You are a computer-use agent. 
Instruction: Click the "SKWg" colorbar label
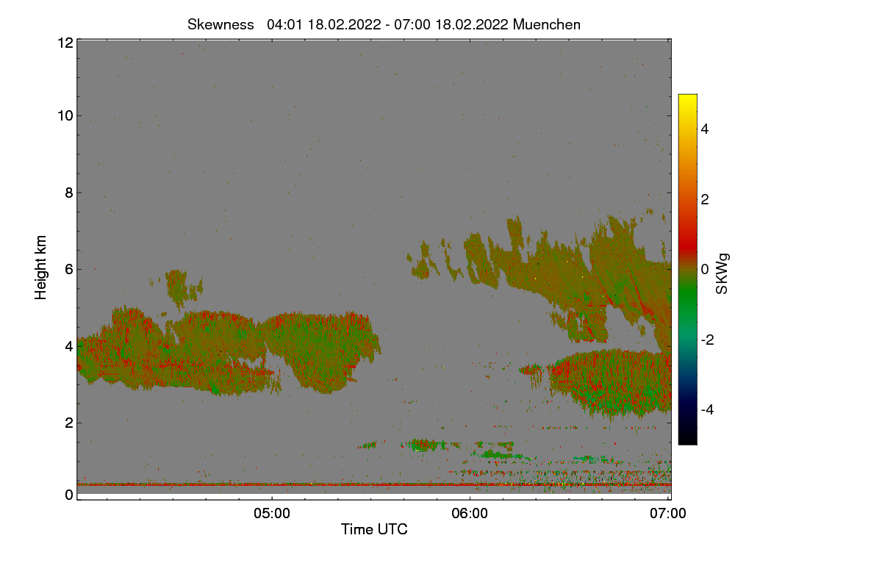point(723,274)
